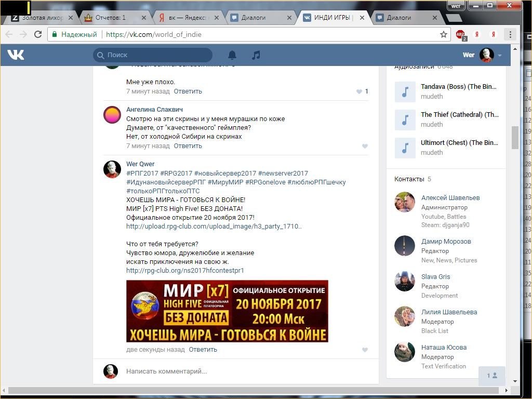532x399 pixels.
Task: Open МИР x7 High Five banner image
Action: (227, 311)
